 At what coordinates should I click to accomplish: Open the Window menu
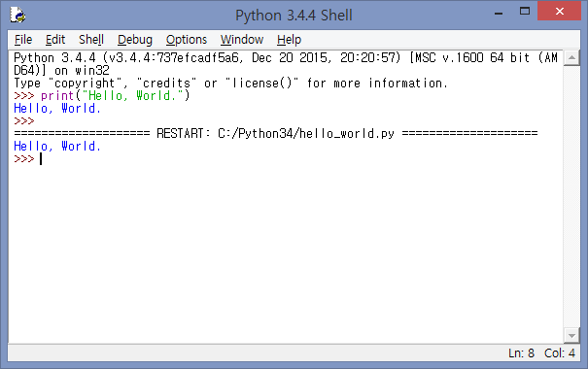[x=242, y=40]
